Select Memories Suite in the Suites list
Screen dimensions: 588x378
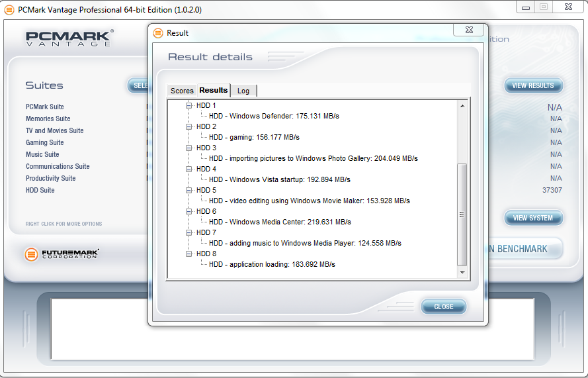pyautogui.click(x=48, y=118)
